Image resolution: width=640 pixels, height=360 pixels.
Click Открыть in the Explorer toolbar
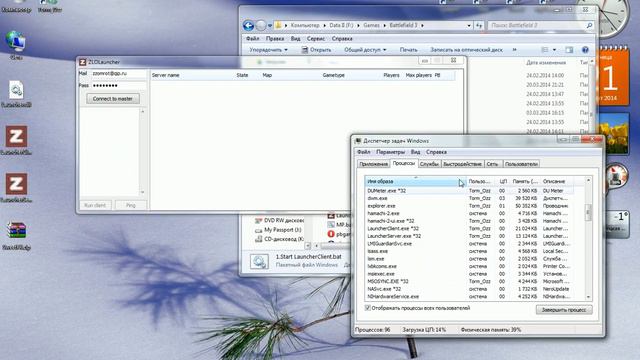316,50
